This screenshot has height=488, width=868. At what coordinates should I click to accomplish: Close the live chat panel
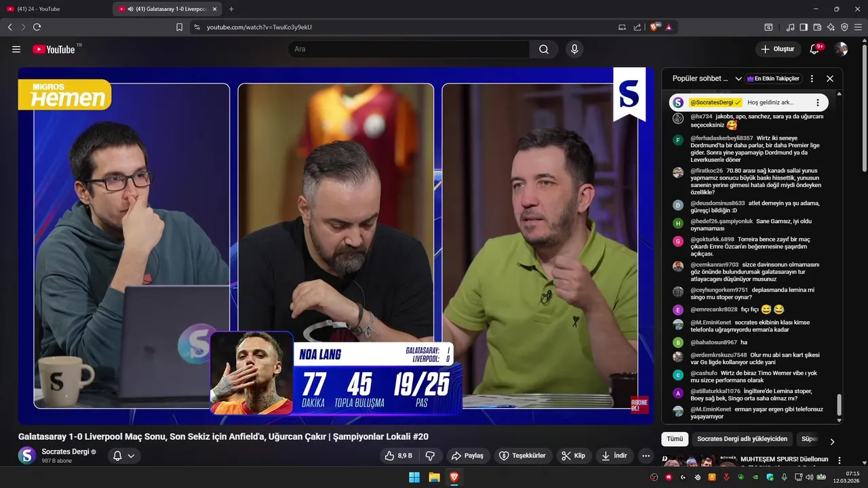coord(829,79)
